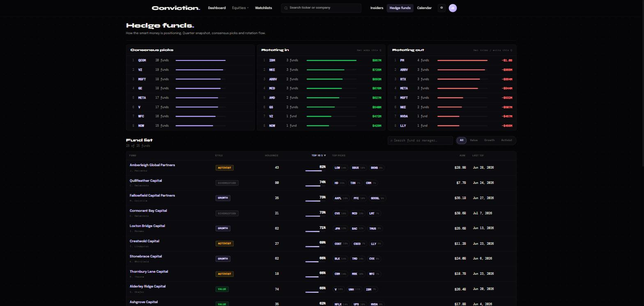Sort by the Top 10 % column header
The width and height of the screenshot is (644, 306).
(x=319, y=155)
